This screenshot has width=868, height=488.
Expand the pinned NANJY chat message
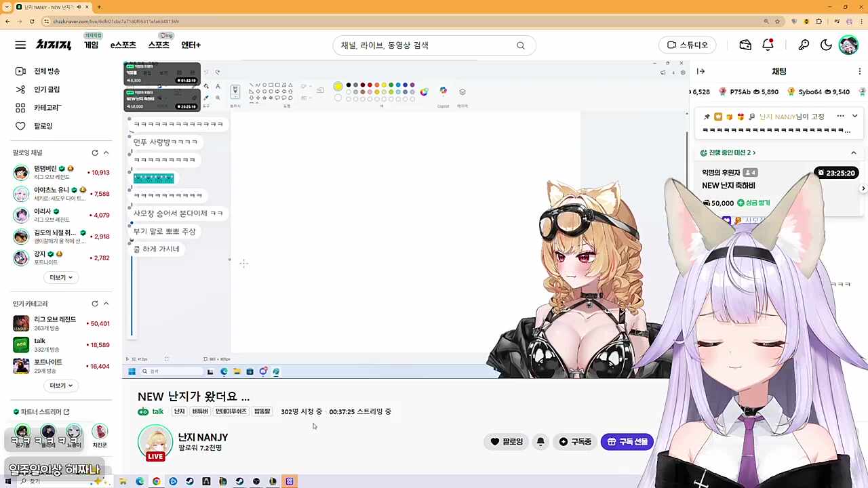pyautogui.click(x=854, y=116)
